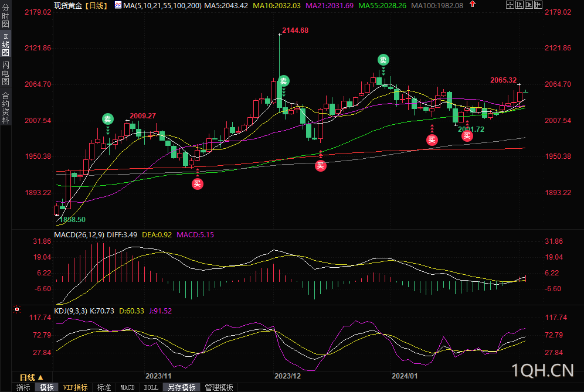Toggle the MACD indicator tab at bottom
The image size is (584, 392).
[x=127, y=387]
